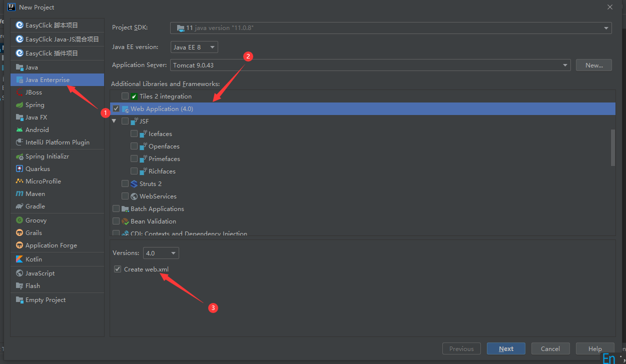
Task: Uncheck the Web Application (4.0) checkbox
Action: pyautogui.click(x=116, y=109)
